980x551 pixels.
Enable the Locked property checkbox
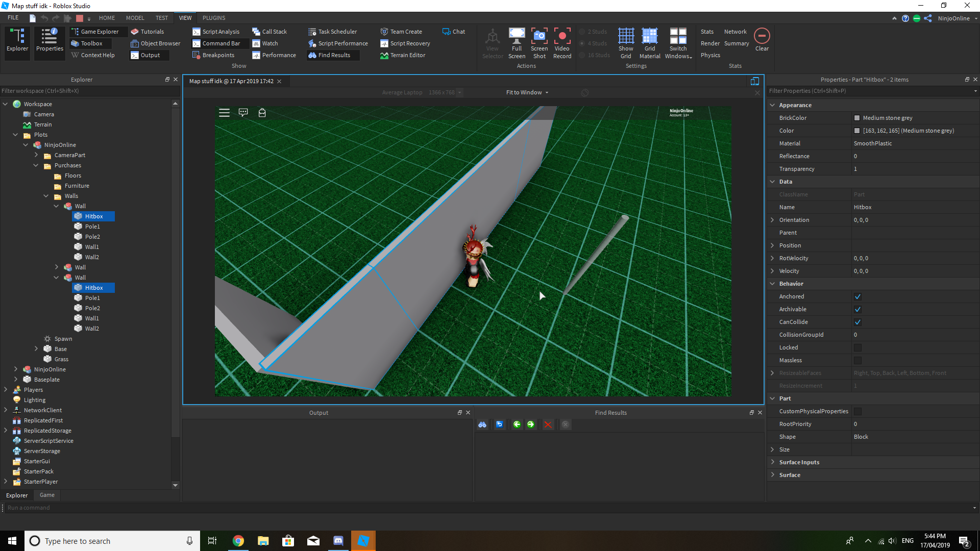click(x=857, y=347)
